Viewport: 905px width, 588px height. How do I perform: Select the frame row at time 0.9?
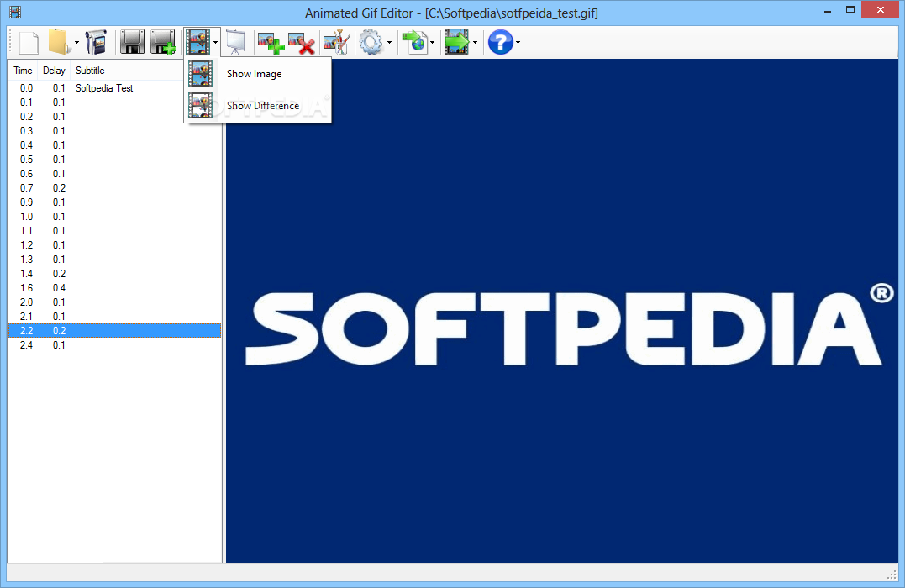(114, 202)
